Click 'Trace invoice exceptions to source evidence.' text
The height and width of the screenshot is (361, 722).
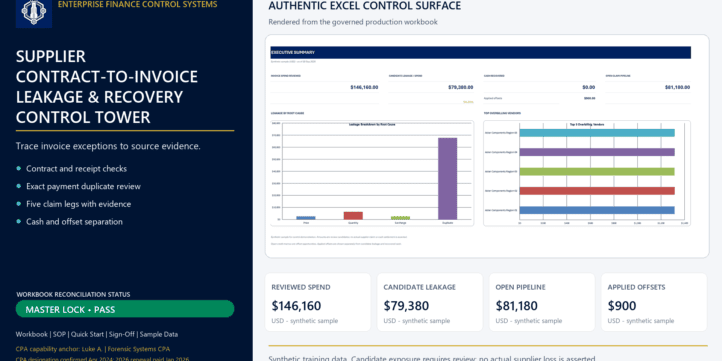click(108, 146)
